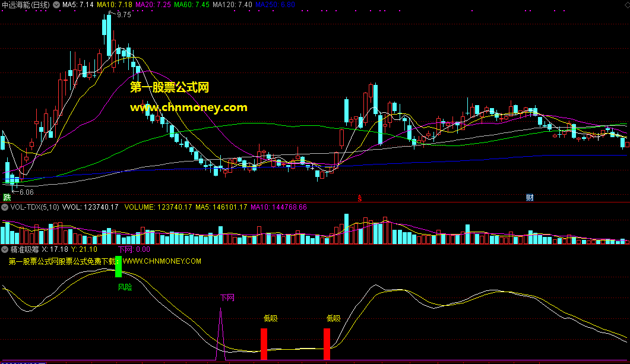Screen dimensions: 630x364
Task: Click the volume MA5: 146101.17 value
Action: [x=221, y=207]
